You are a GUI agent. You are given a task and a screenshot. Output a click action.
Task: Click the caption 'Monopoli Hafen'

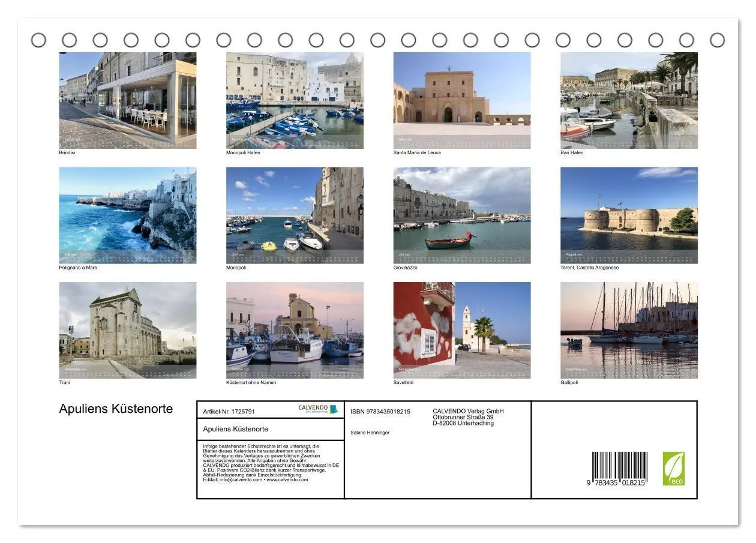(x=243, y=152)
